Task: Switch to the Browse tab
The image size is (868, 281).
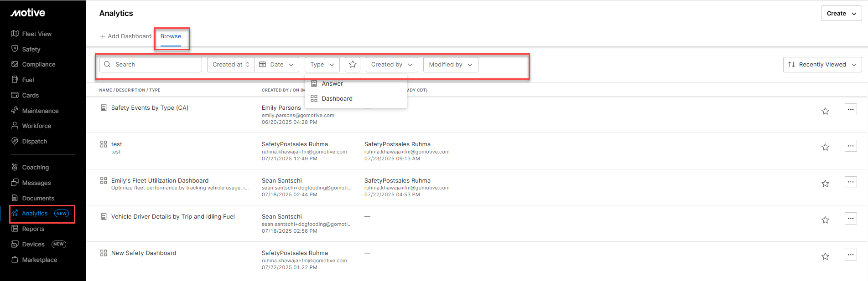Action: [171, 36]
